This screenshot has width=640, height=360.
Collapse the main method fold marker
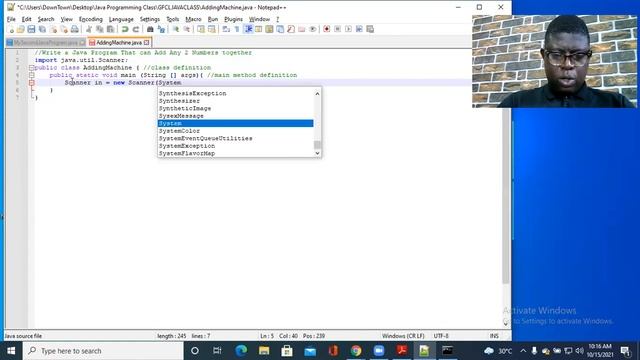point(31,75)
